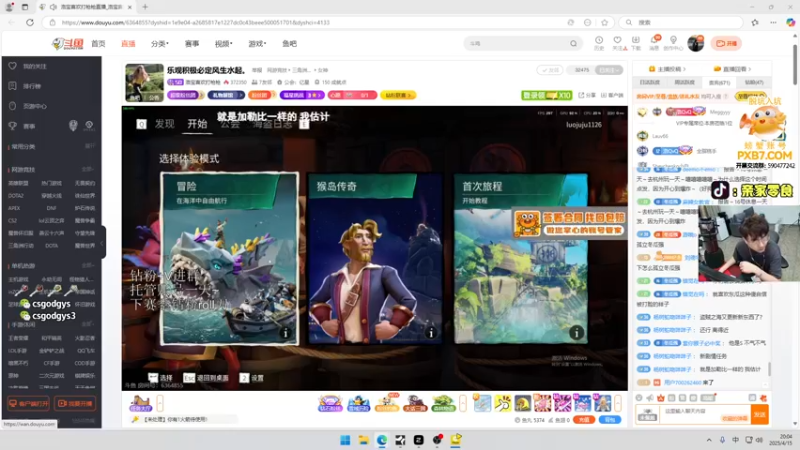This screenshot has width=800, height=450.
Task: Click the 任务大厅 horse task icon
Action: tap(140, 404)
